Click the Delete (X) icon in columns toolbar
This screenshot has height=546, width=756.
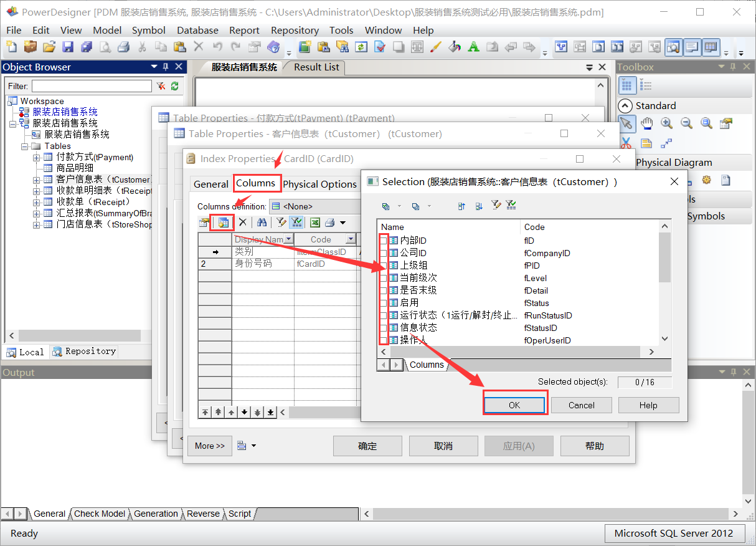click(243, 222)
